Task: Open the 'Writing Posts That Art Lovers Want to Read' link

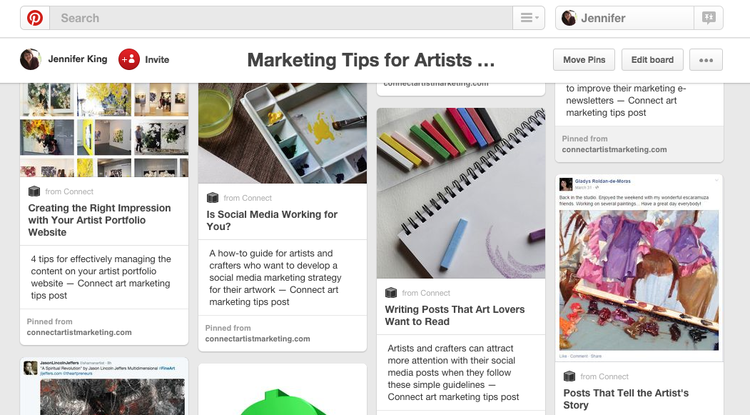Action: pyautogui.click(x=455, y=316)
